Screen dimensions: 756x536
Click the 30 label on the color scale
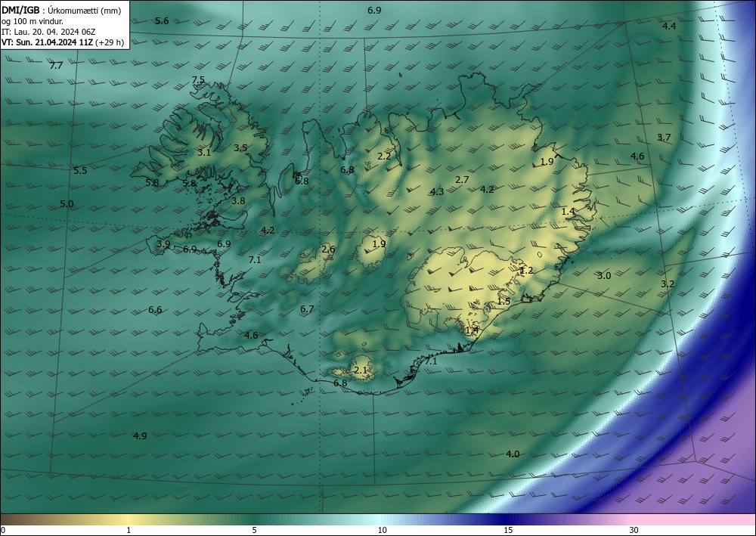(634, 530)
